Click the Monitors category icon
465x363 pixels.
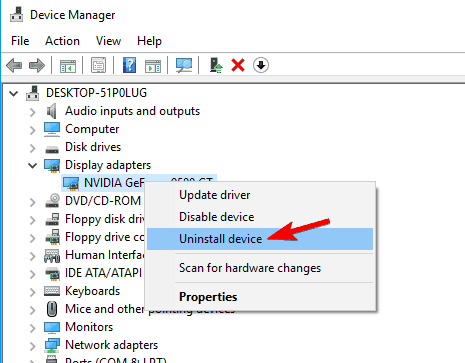pyautogui.click(x=52, y=327)
